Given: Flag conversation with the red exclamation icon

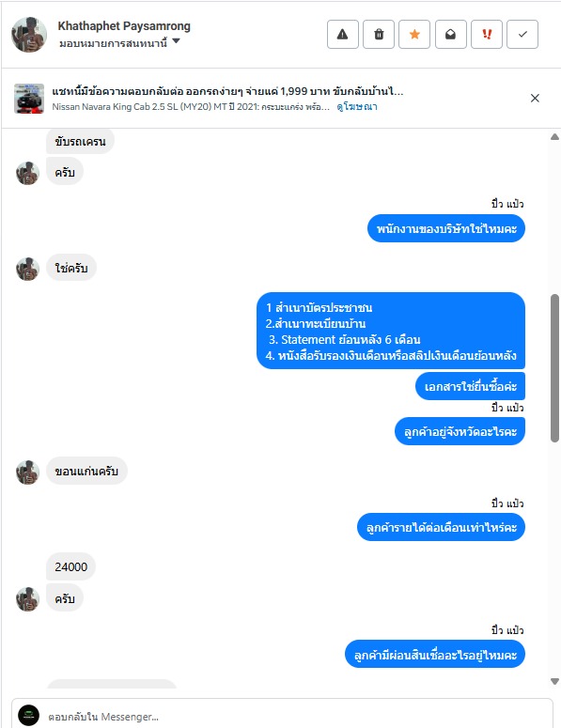Looking at the screenshot, I should pyautogui.click(x=486, y=35).
